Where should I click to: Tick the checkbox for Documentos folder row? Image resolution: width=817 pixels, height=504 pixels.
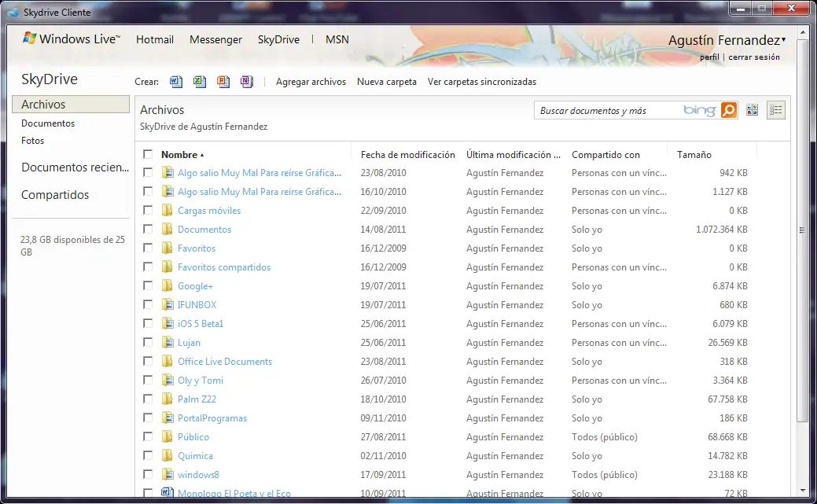tap(148, 229)
